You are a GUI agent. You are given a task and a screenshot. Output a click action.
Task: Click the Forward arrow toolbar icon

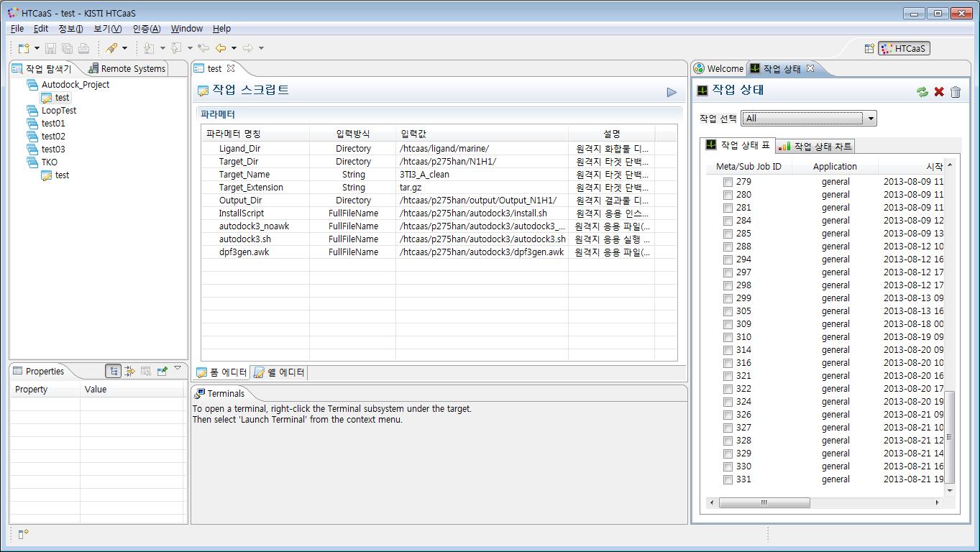click(x=248, y=48)
